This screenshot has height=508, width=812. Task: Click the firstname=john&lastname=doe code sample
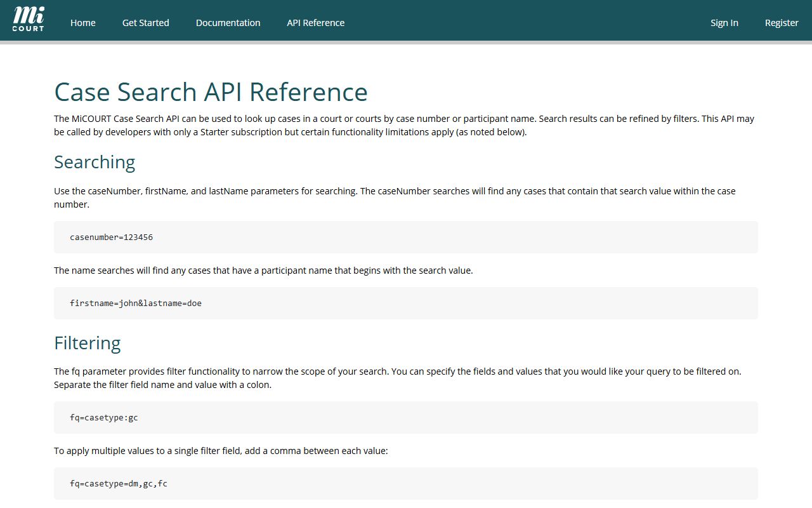tap(406, 303)
